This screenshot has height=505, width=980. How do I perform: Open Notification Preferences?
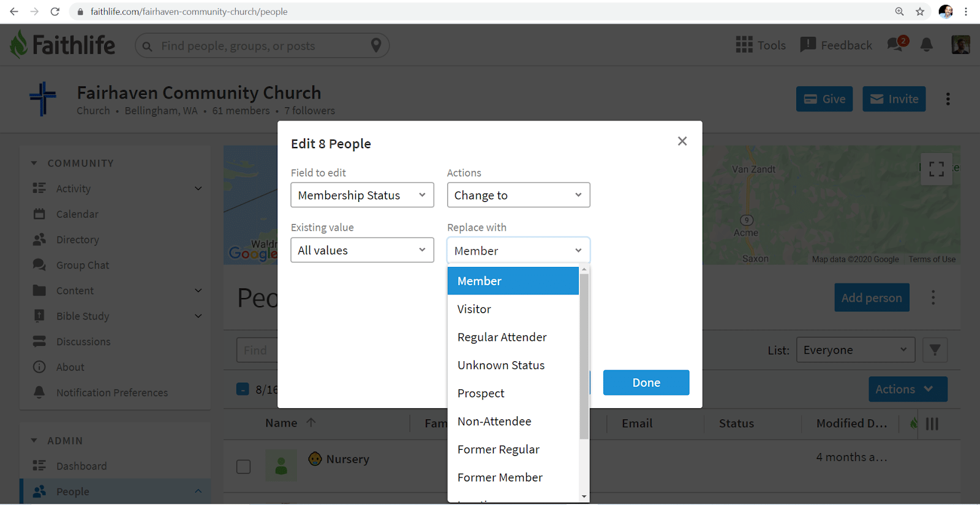point(112,392)
